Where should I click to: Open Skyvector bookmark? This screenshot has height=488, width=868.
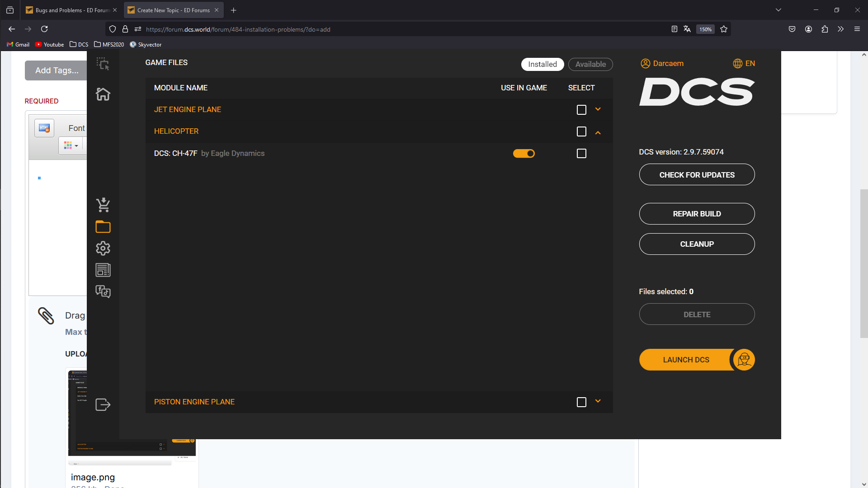146,44
